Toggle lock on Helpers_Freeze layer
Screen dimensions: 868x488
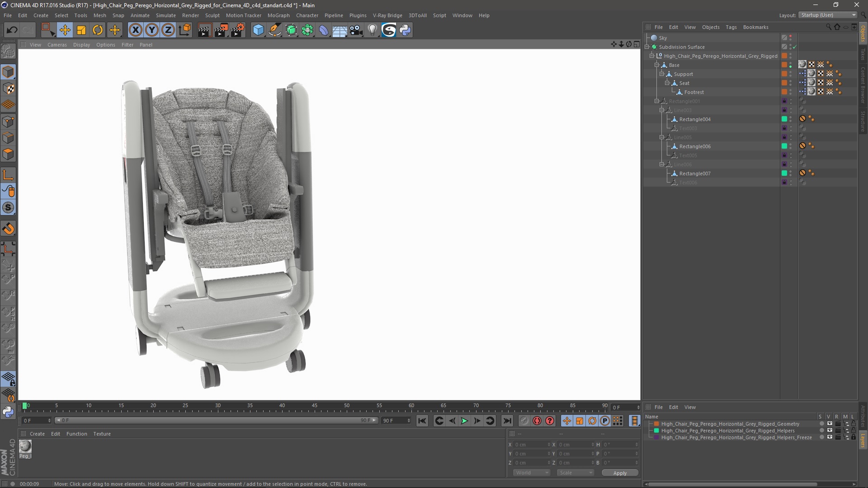(853, 437)
